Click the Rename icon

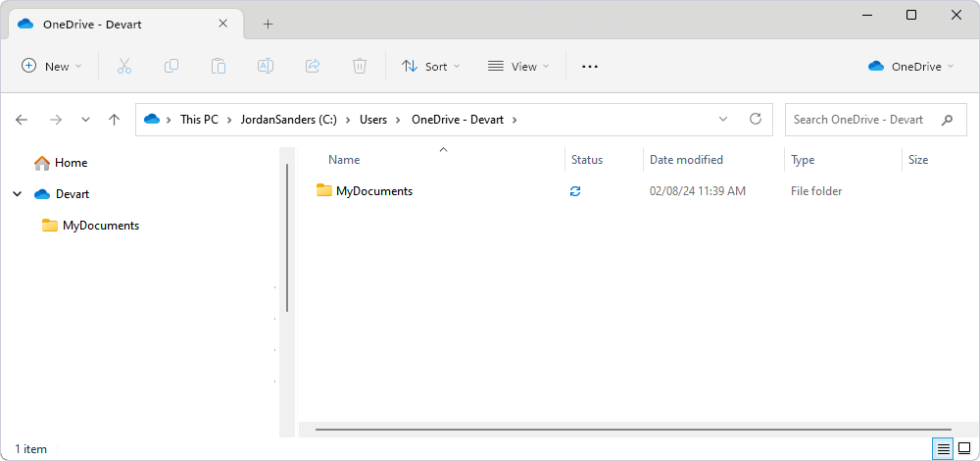pyautogui.click(x=266, y=66)
